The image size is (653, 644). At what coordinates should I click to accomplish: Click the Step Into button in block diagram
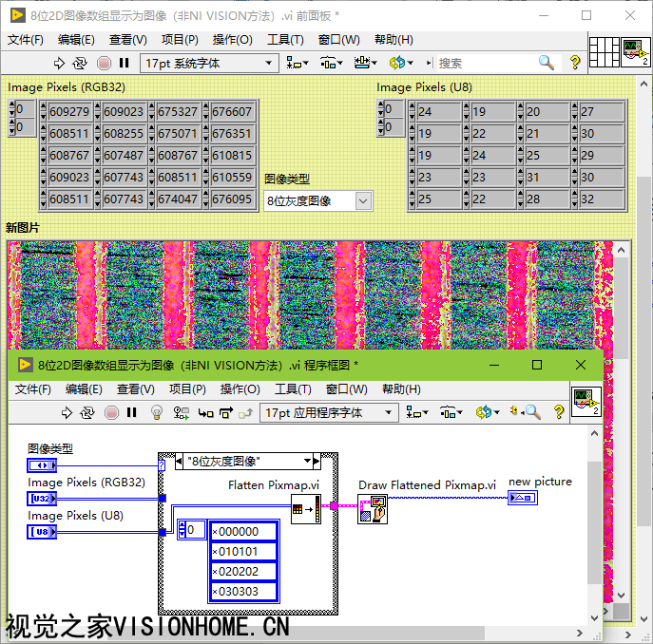coord(205,412)
